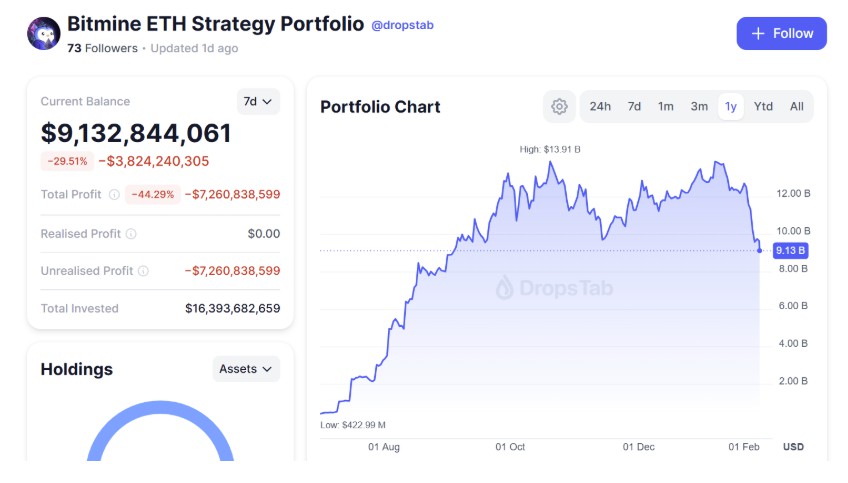Click Unrealised Profit info icon
Viewport: 848px width, 483px height.
143,271
